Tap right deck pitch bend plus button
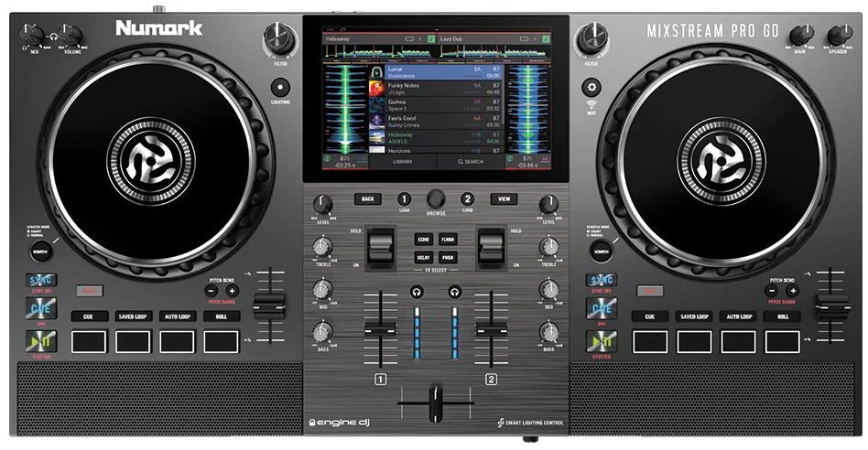 [793, 291]
